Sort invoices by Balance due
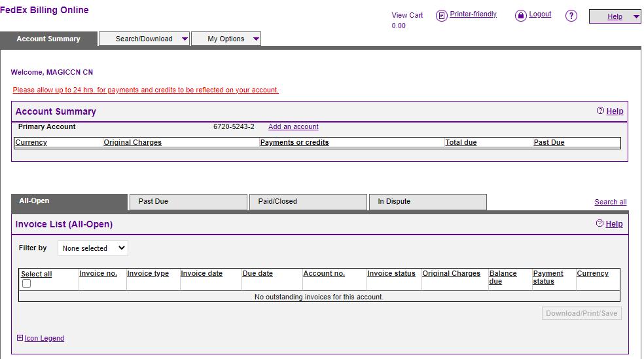This screenshot has width=644, height=359. click(503, 277)
